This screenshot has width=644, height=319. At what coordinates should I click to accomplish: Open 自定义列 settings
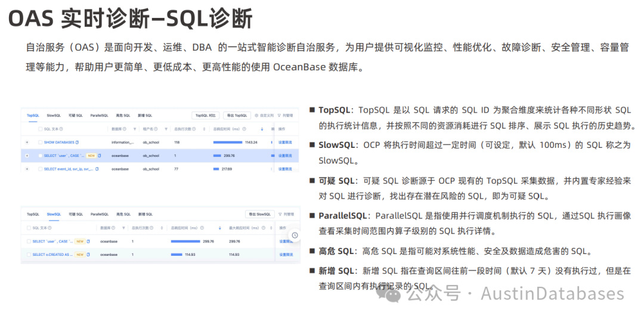(264, 115)
